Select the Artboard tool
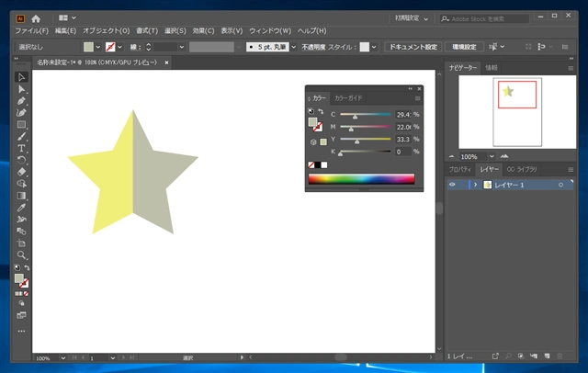Screen dimensions: 588x373 (21, 243)
